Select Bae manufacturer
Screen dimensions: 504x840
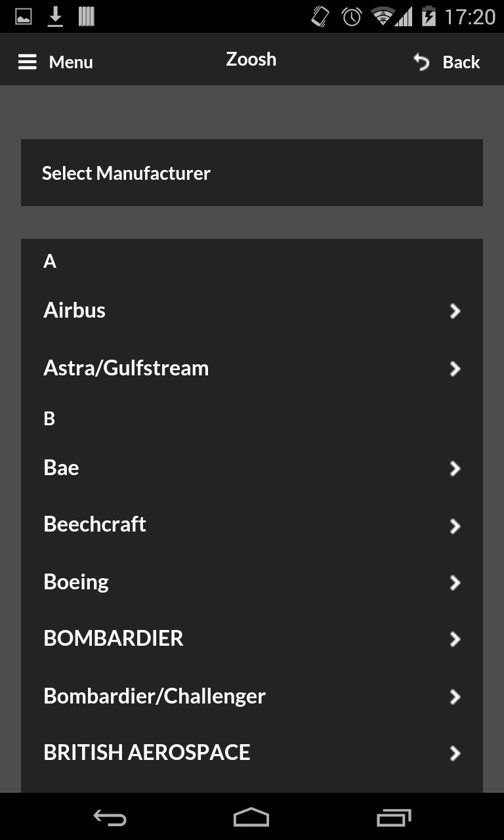tap(62, 468)
